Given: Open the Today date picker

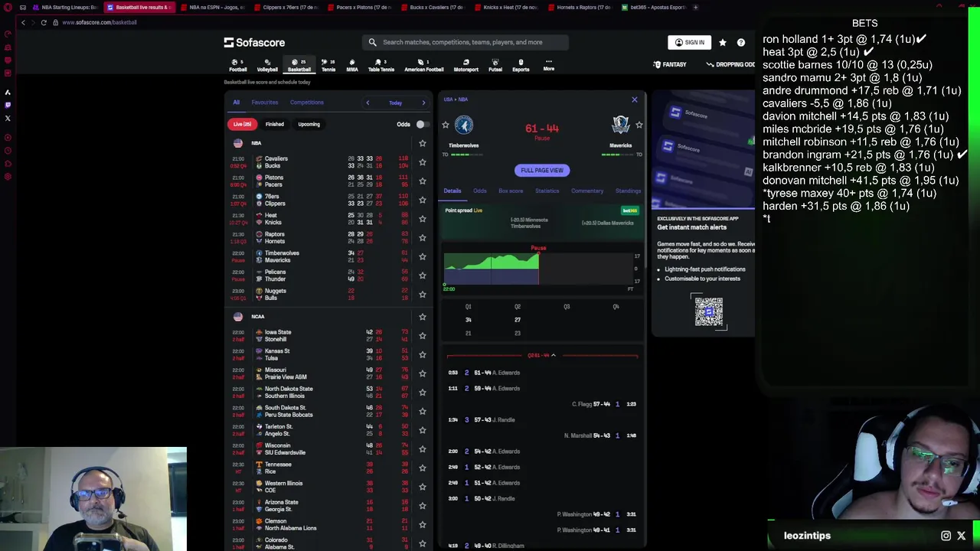Looking at the screenshot, I should tap(395, 103).
